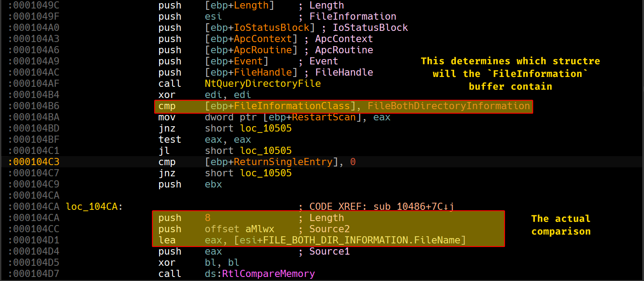Click the immediate value 8 in push
This screenshot has height=281, width=644.
click(x=207, y=218)
